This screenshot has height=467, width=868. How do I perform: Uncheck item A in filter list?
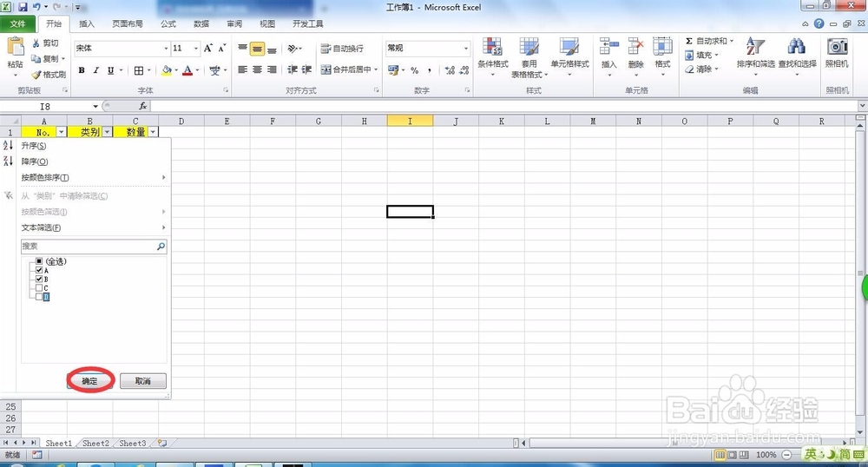pyautogui.click(x=39, y=271)
